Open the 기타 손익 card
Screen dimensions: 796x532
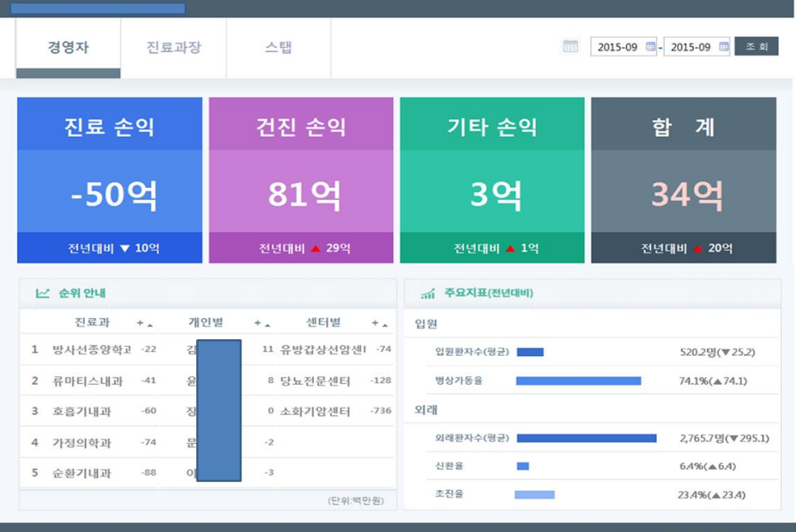pyautogui.click(x=492, y=180)
